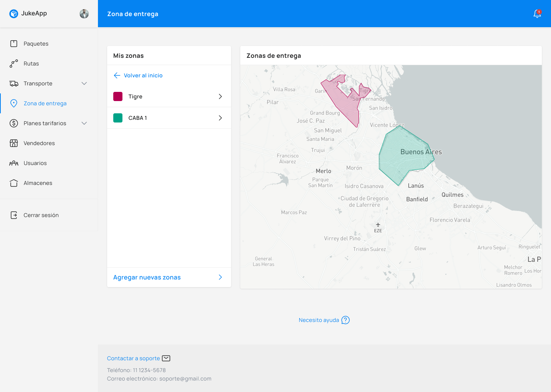The image size is (551, 392).
Task: Click the Almacenes warehouse icon
Action: [x=14, y=183]
